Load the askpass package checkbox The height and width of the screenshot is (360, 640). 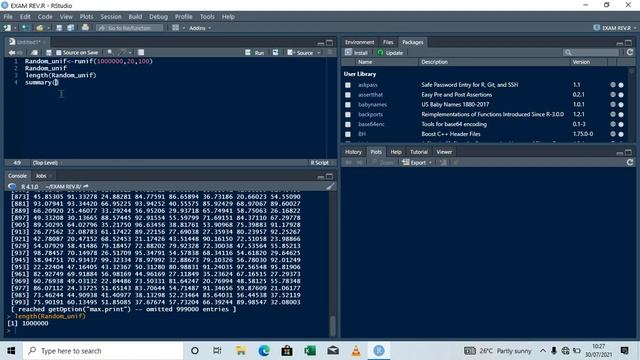[x=348, y=85]
